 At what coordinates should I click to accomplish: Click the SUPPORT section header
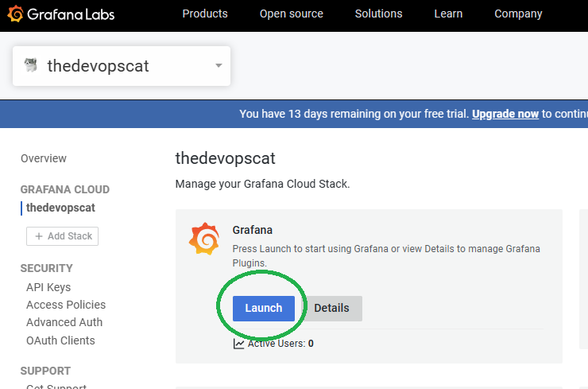point(45,371)
